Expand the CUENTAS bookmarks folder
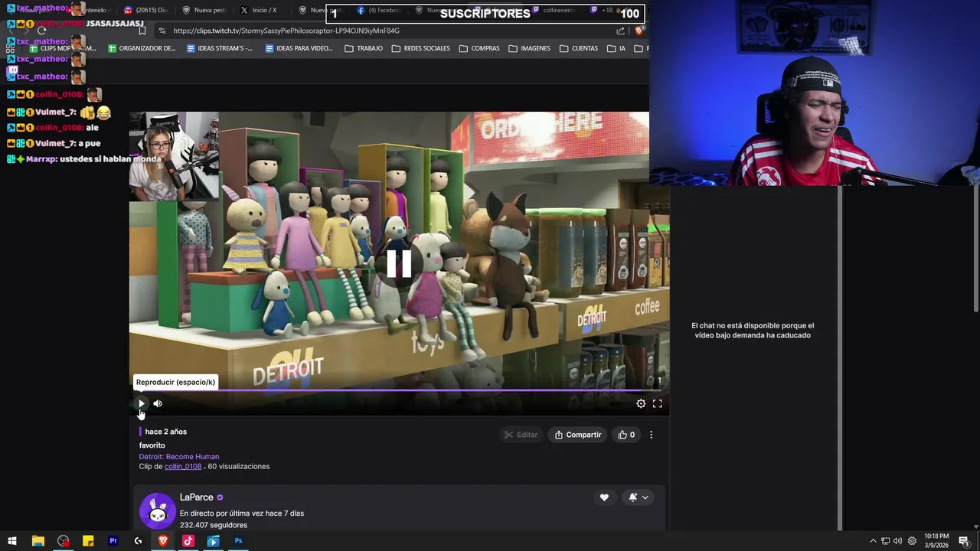Viewport: 980px width, 551px height. [x=578, y=48]
